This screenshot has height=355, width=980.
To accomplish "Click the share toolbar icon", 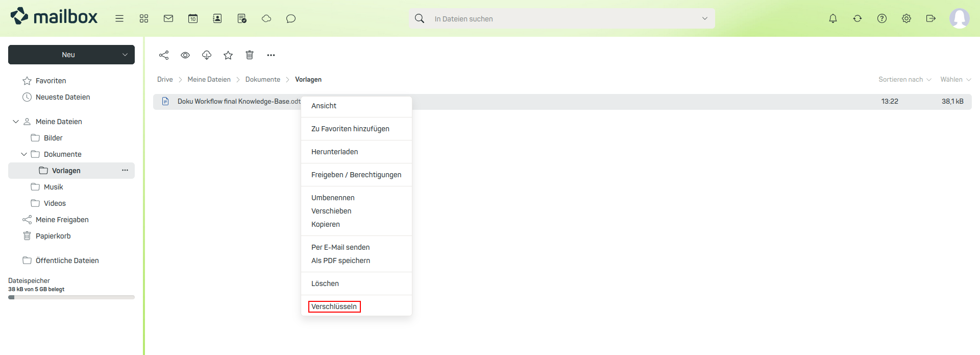I will (x=164, y=55).
